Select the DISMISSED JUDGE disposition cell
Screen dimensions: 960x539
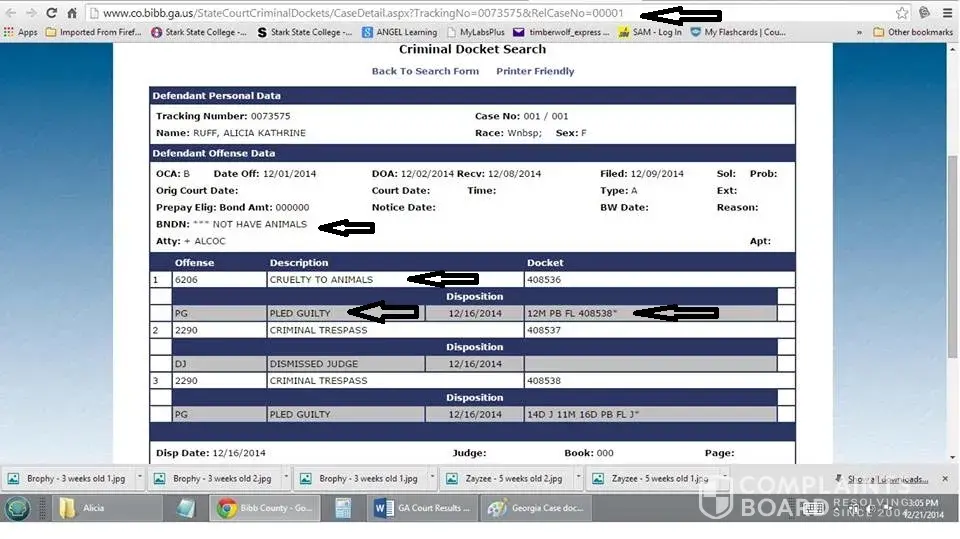(345, 364)
